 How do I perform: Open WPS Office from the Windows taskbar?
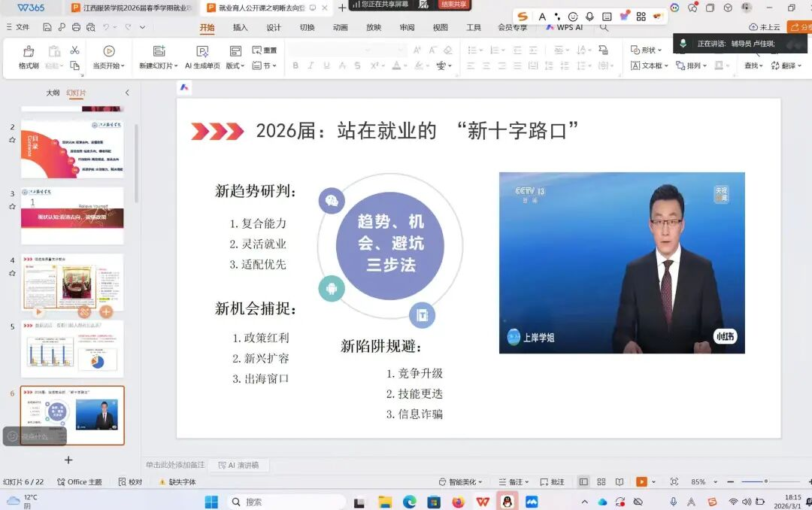point(482,502)
